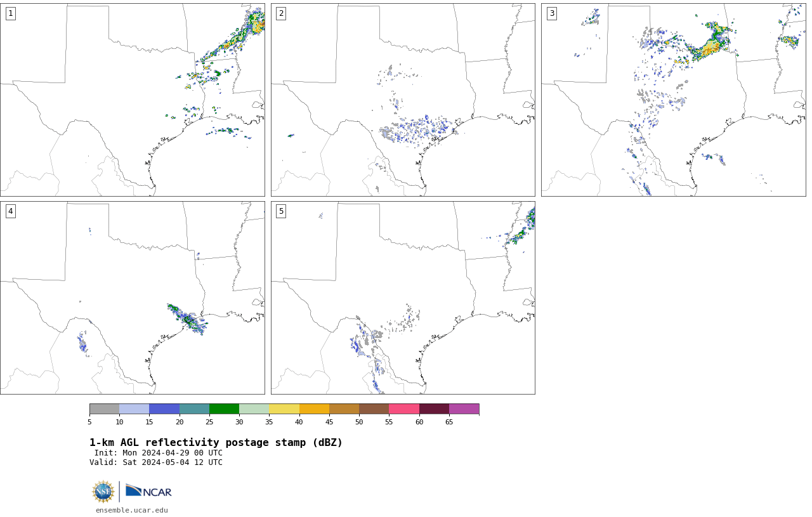Screen dimensions: 812x517
Task: Click the pale green 30-35 dBZ swatch
Action: click(254, 409)
